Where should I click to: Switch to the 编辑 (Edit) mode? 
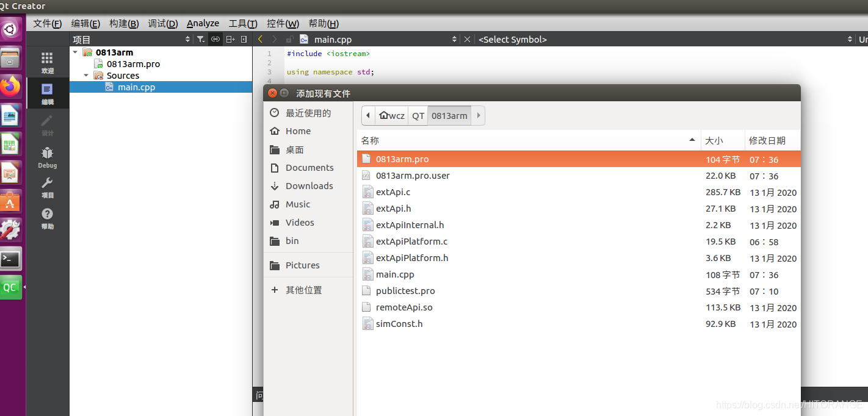(x=47, y=94)
